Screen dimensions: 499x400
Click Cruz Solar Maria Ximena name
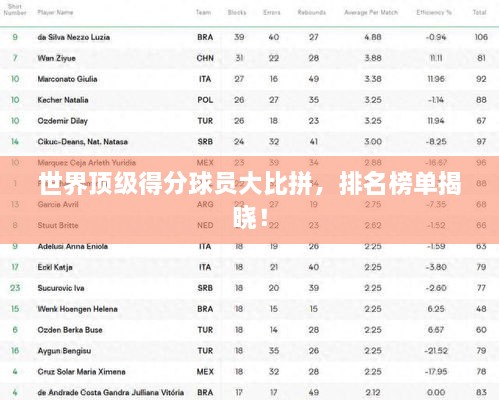[81, 372]
